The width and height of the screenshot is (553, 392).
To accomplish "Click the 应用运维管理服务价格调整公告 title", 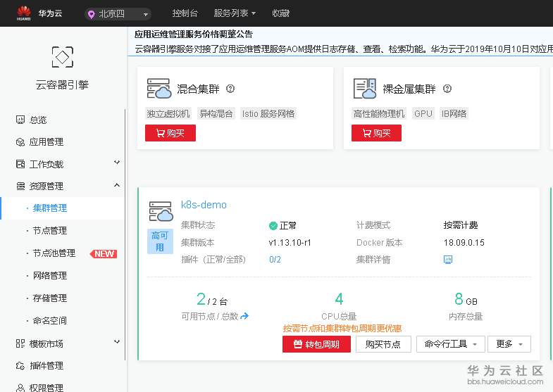I will click(194, 34).
